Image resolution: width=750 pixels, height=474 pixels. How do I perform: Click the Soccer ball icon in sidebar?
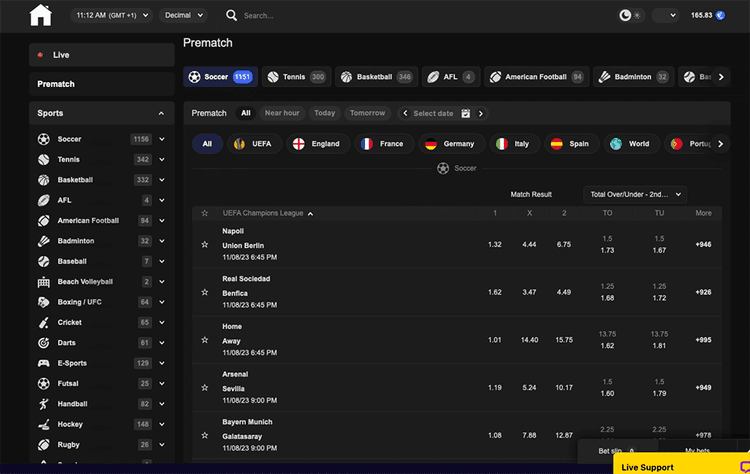(x=44, y=139)
